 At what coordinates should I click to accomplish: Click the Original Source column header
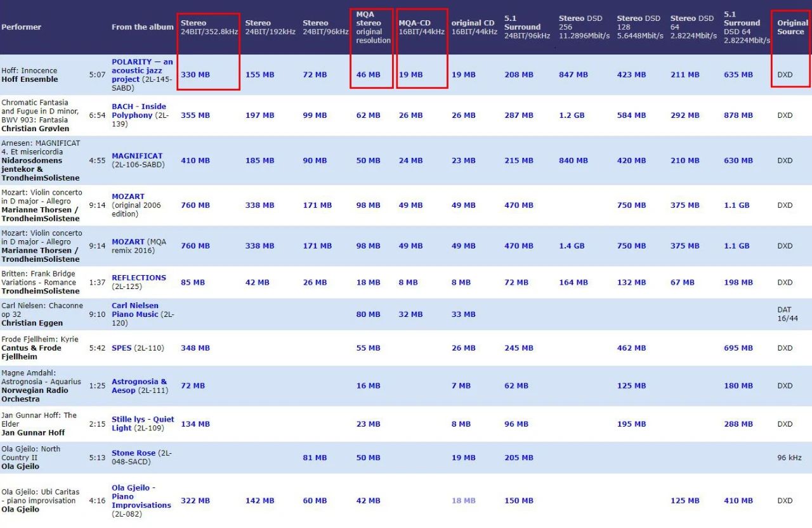pyautogui.click(x=792, y=27)
